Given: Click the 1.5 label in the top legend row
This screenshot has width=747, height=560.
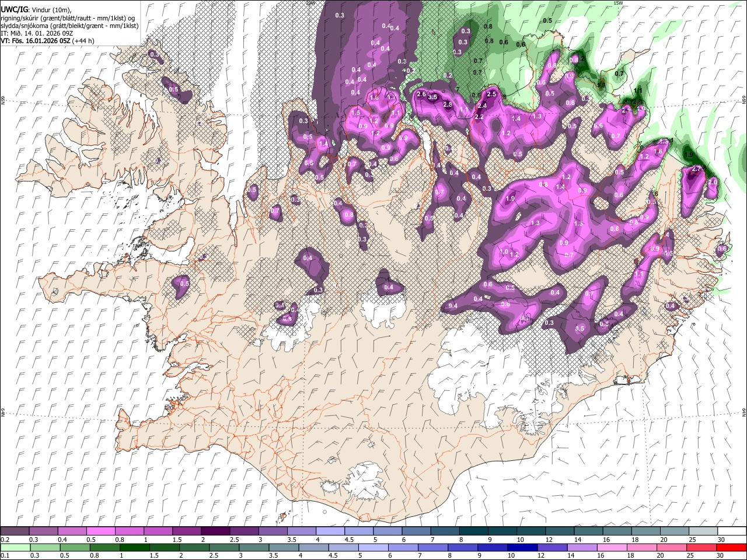Looking at the screenshot, I should tap(177, 540).
